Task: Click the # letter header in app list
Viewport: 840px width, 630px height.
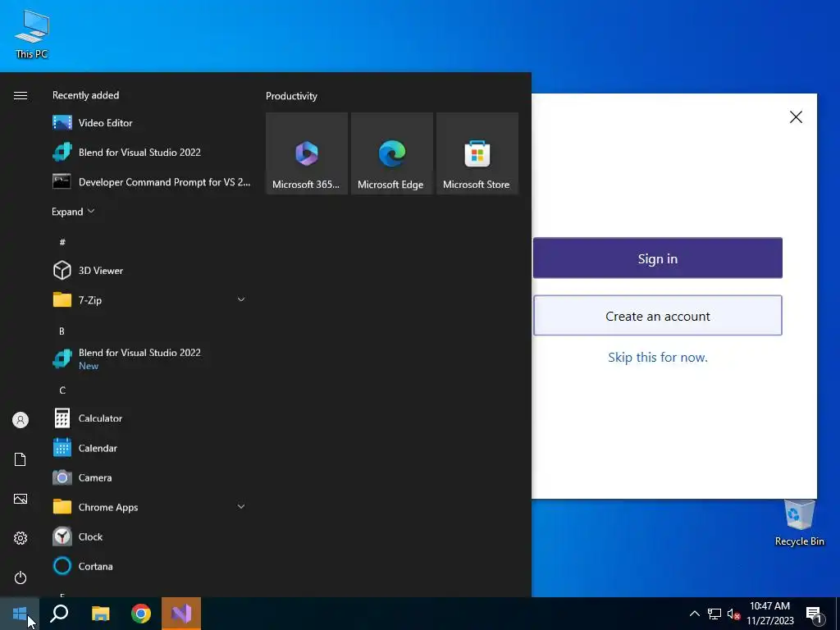Action: (62, 242)
